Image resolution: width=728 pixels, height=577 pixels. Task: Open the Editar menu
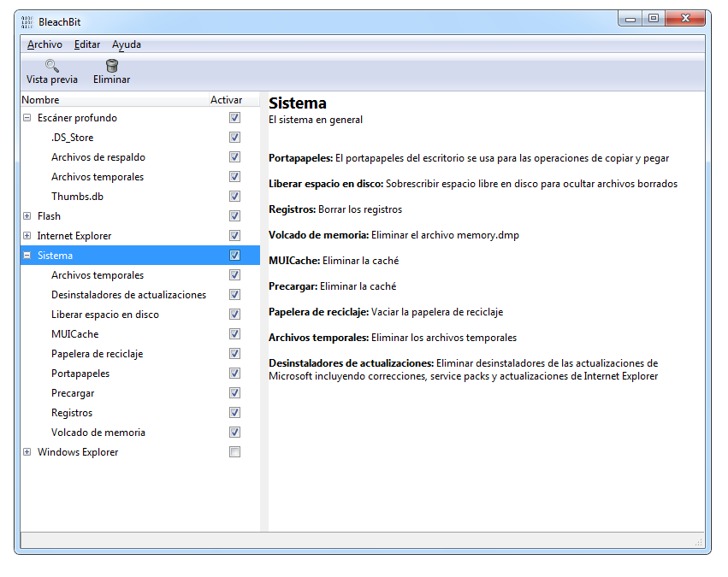86,44
